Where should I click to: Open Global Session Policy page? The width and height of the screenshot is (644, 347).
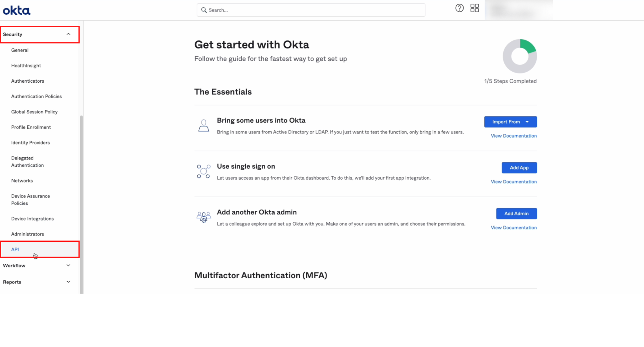(34, 112)
